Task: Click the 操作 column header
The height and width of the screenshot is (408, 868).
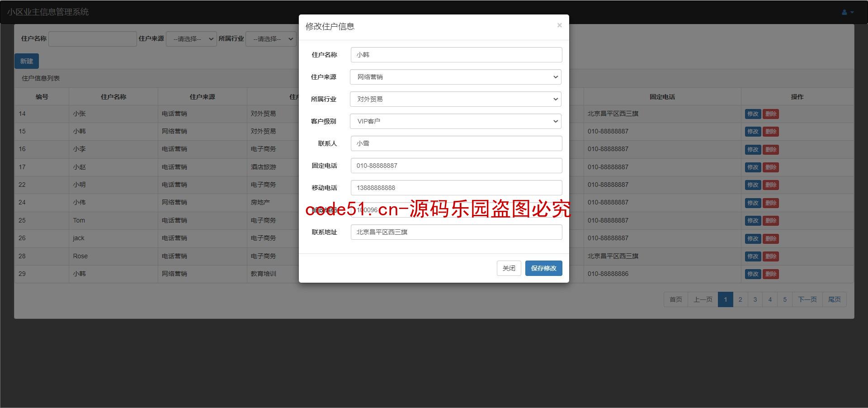Action: pos(797,97)
